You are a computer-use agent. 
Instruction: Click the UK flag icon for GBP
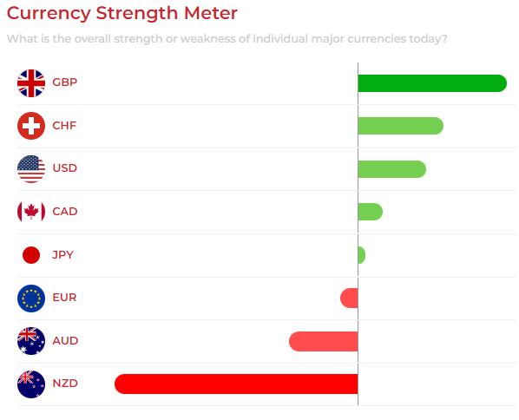point(31,83)
